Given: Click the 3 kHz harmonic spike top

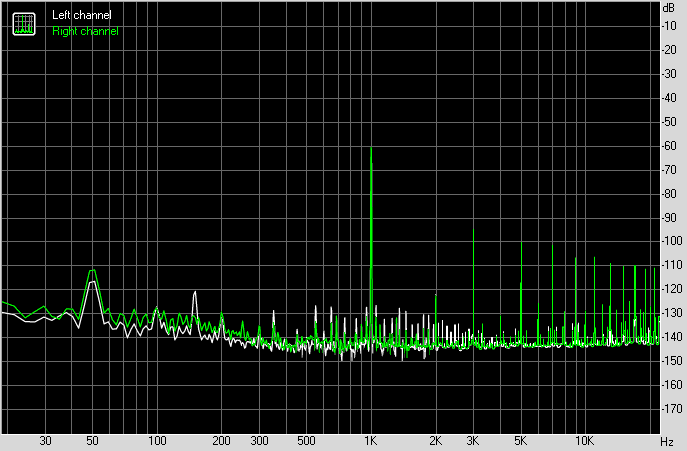Looking at the screenshot, I should click(x=474, y=230).
